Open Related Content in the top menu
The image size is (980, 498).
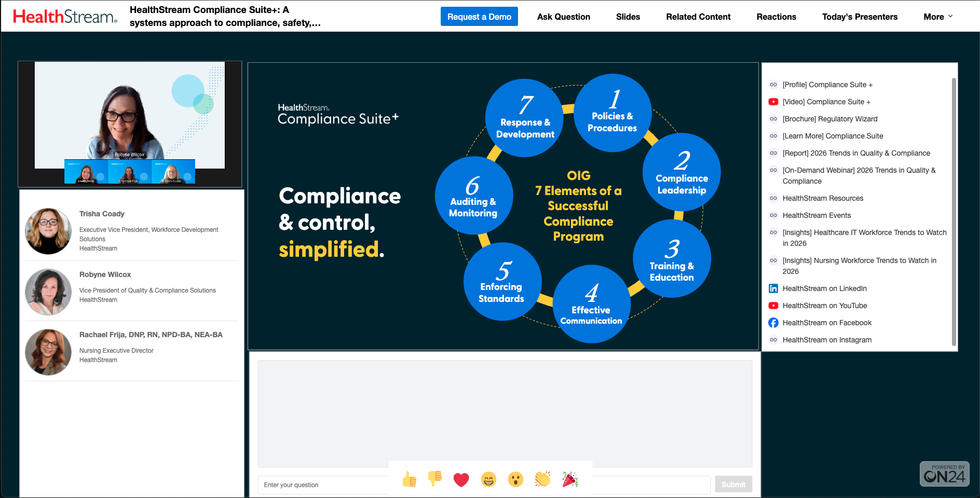point(698,17)
